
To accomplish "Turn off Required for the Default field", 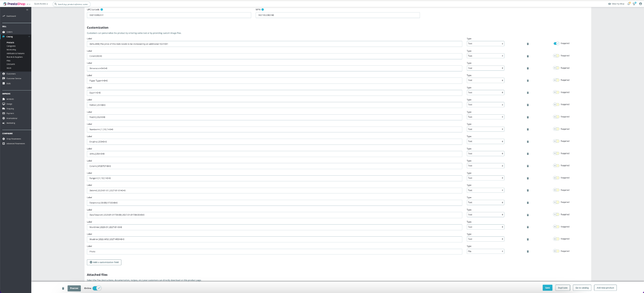I will click(x=556, y=44).
